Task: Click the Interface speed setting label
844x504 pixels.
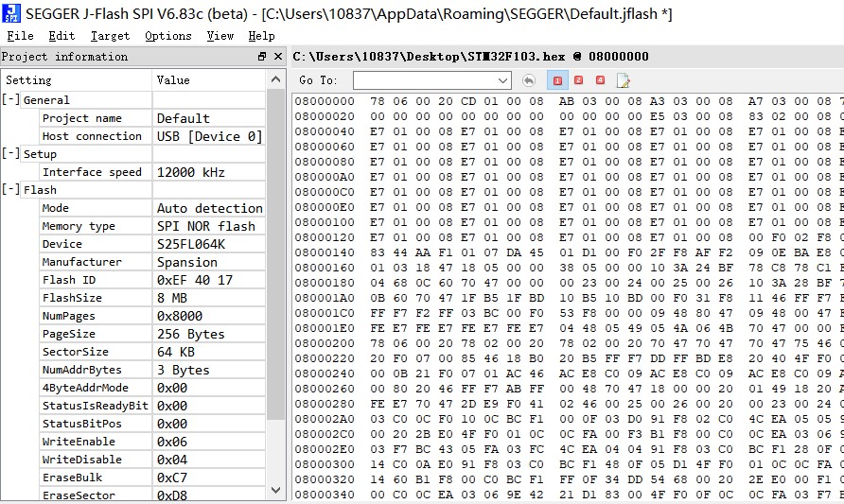Action: 92,172
